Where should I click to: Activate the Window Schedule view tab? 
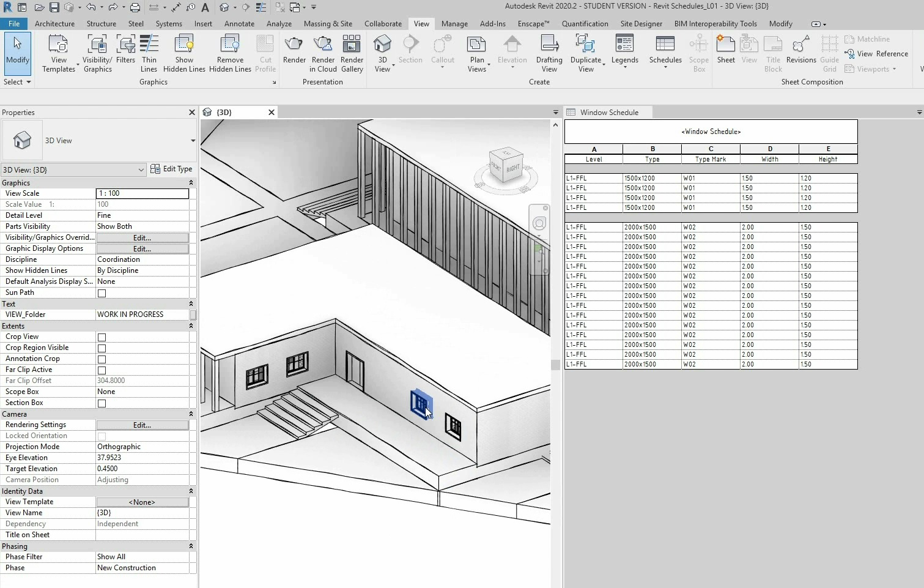point(608,113)
